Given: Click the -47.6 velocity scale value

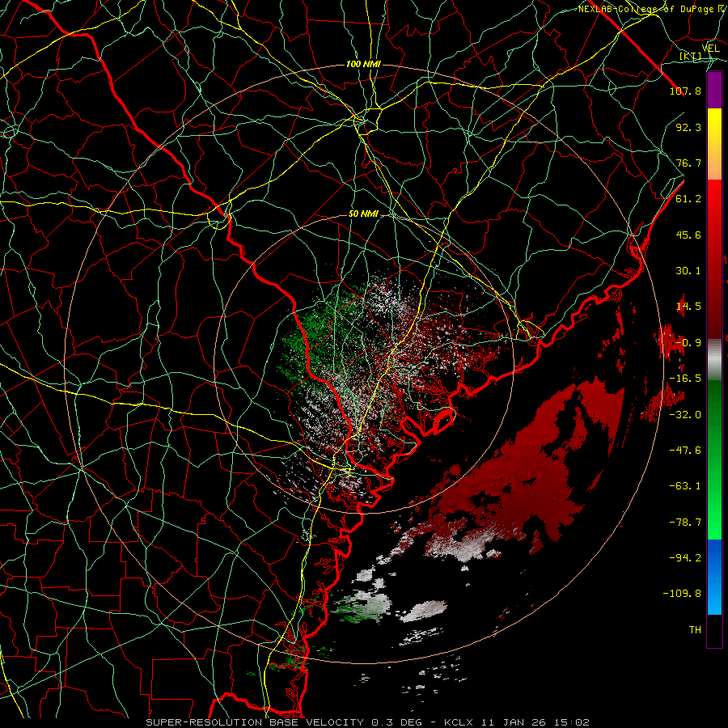Looking at the screenshot, I should tap(685, 451).
